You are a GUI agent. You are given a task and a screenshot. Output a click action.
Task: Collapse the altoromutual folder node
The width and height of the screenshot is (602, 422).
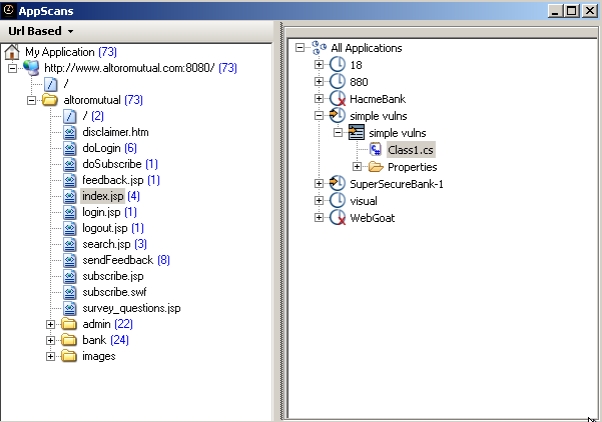click(x=31, y=101)
